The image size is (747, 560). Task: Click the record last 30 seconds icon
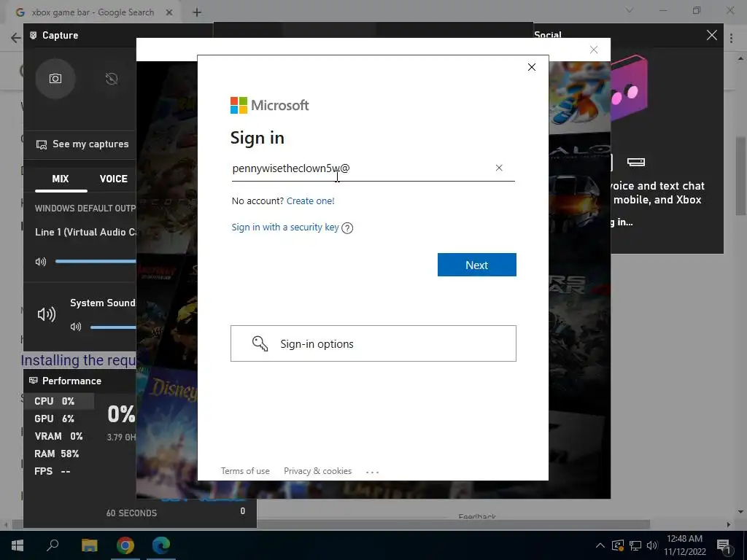(112, 79)
